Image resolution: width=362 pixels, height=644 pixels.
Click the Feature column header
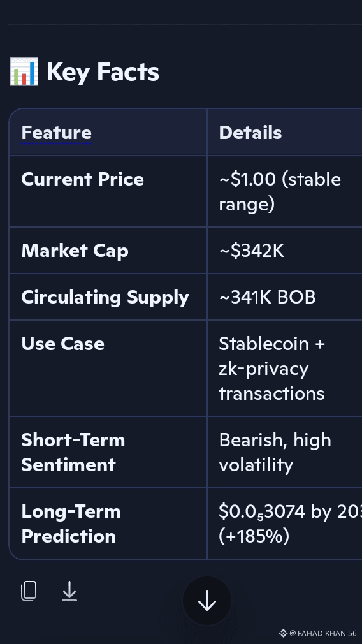[x=56, y=133]
